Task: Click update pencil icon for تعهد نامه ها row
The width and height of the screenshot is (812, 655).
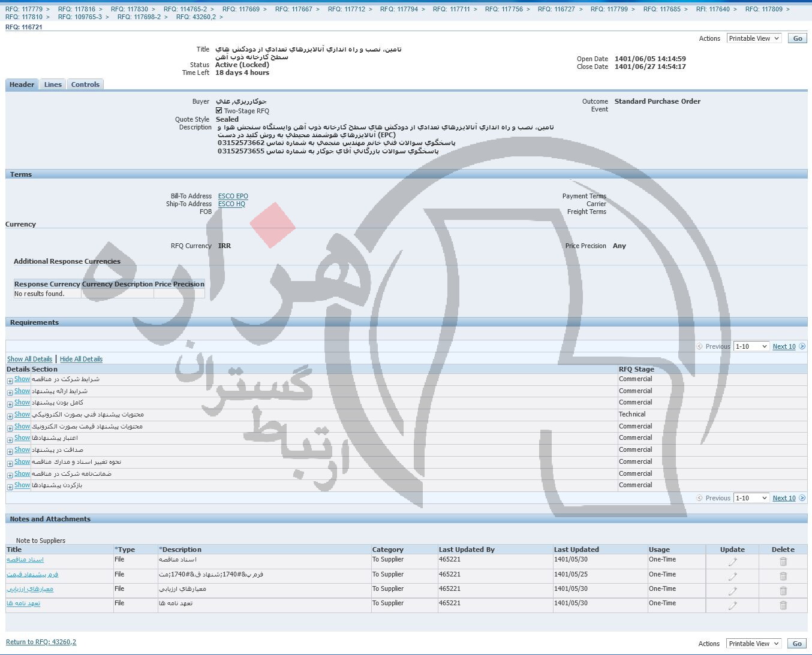Action: point(732,606)
